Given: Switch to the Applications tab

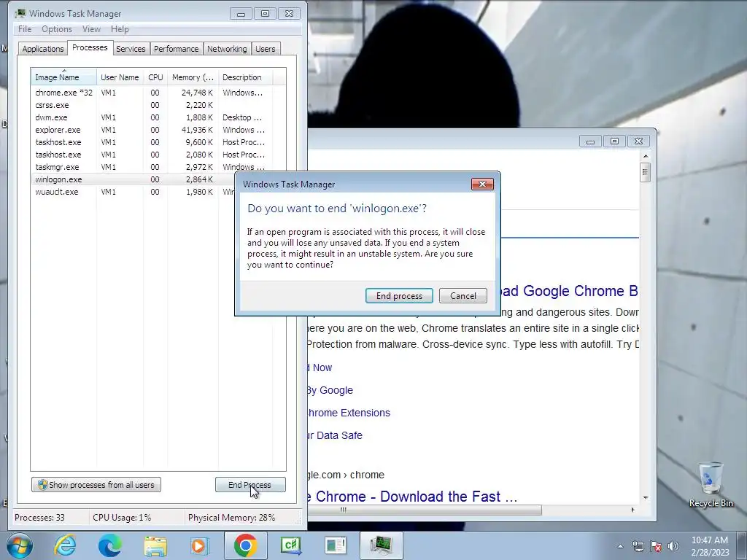Looking at the screenshot, I should pyautogui.click(x=43, y=49).
